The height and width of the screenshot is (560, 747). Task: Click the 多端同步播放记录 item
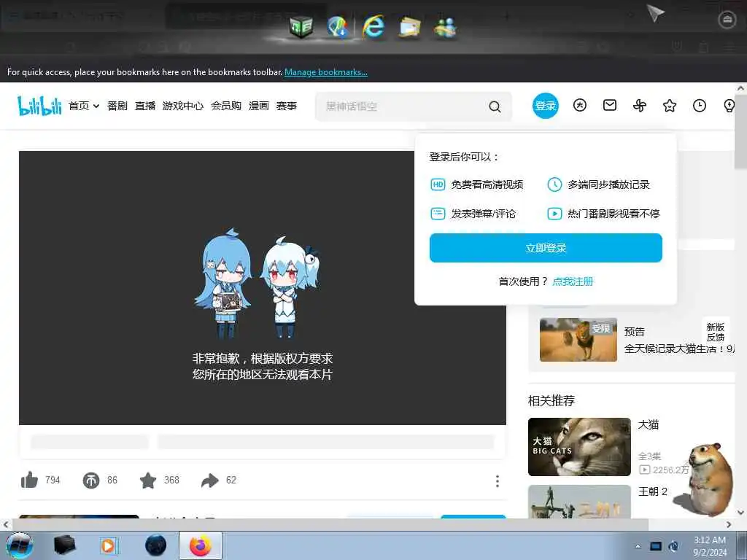click(598, 184)
